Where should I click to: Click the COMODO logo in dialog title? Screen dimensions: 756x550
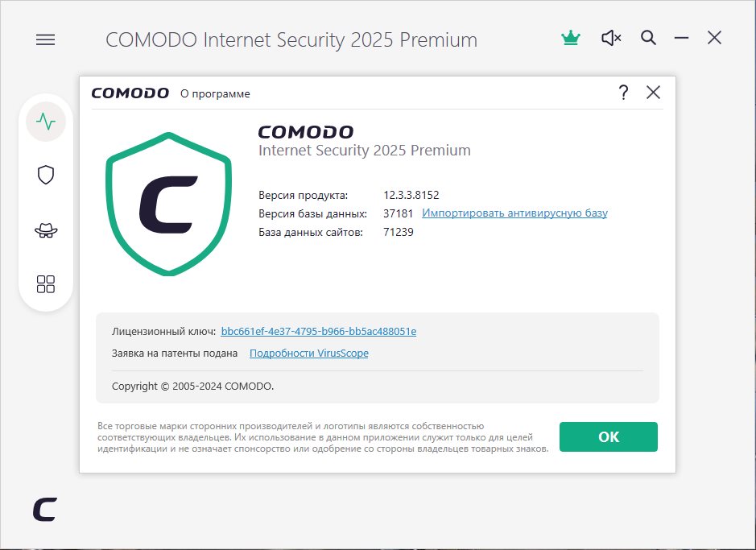tap(130, 93)
